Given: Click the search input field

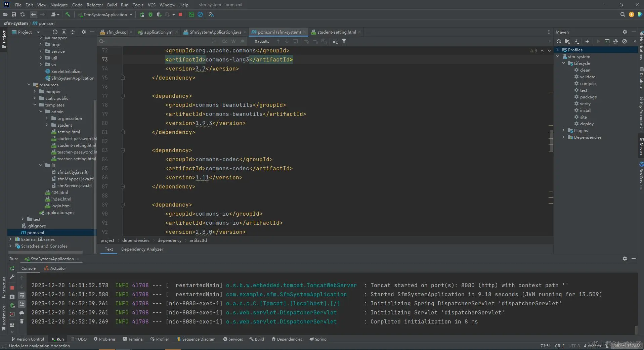Looking at the screenshot, I should pos(158,41).
